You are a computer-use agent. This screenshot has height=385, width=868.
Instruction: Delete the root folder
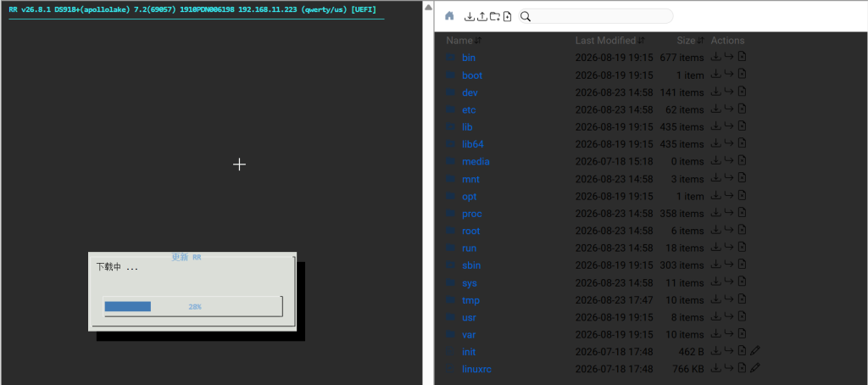click(743, 229)
